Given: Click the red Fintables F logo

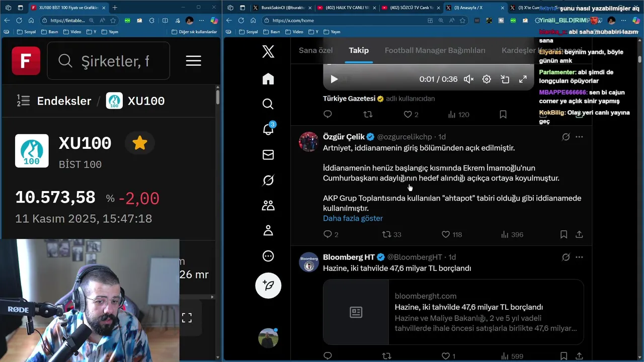Looking at the screenshot, I should pos(26,61).
